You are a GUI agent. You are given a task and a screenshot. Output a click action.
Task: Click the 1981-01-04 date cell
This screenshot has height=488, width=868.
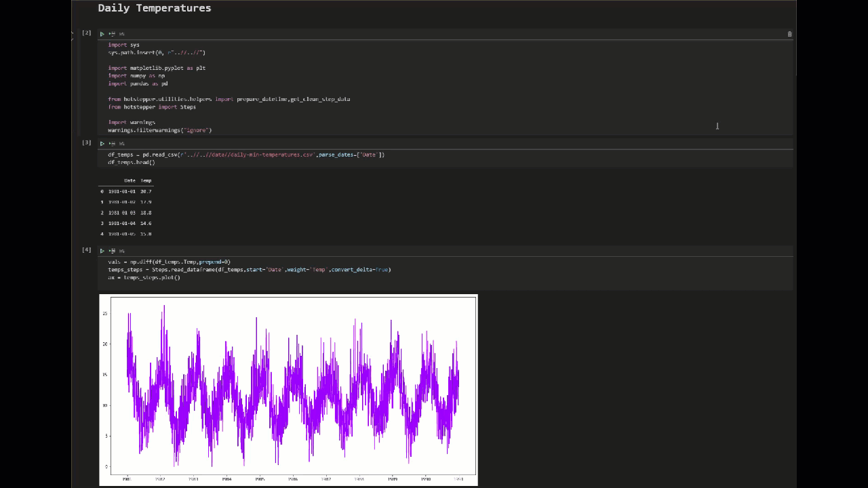click(x=122, y=223)
